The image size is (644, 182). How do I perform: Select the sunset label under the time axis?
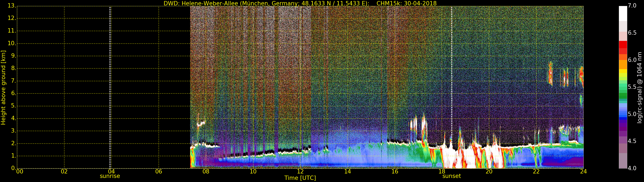[451, 176]
